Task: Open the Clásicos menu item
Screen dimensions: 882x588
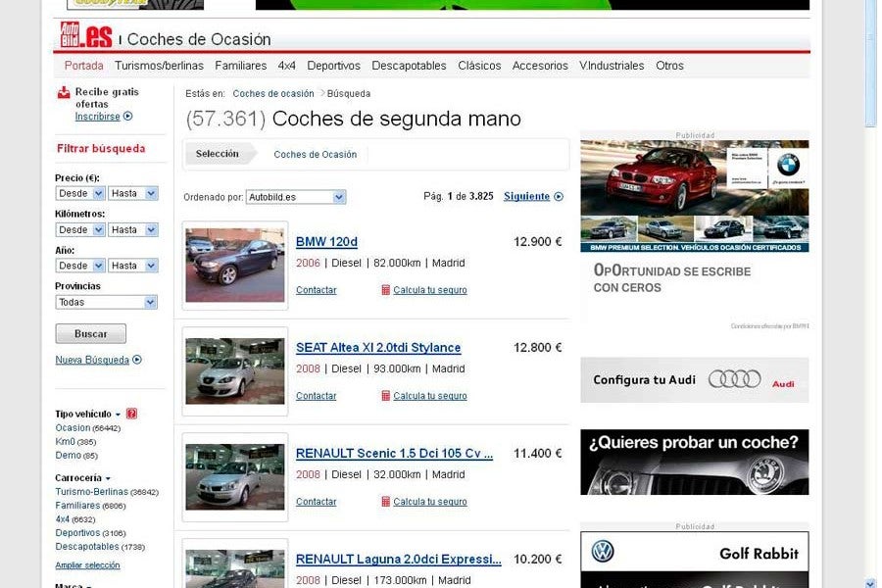Action: tap(479, 66)
